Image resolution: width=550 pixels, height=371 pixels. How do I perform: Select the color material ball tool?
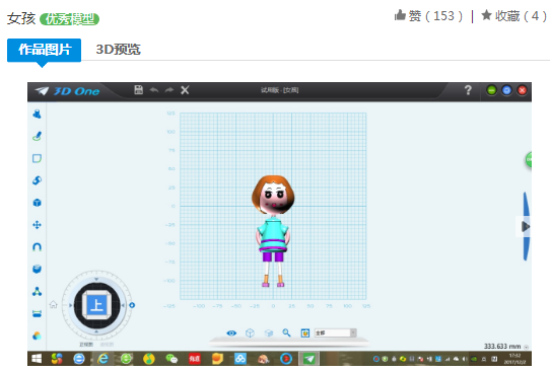pyautogui.click(x=37, y=336)
